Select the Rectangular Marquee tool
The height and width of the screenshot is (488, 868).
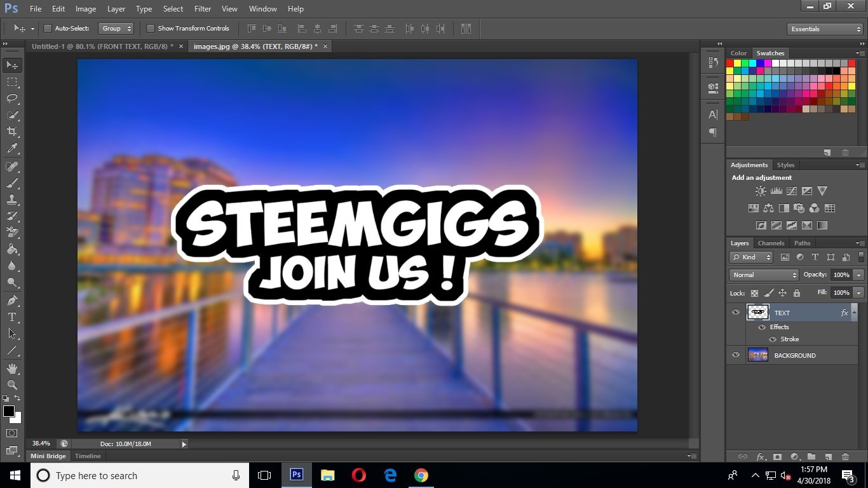12,82
